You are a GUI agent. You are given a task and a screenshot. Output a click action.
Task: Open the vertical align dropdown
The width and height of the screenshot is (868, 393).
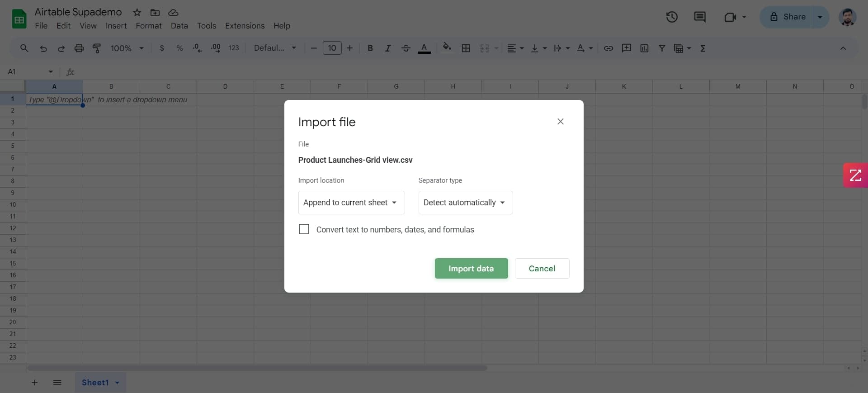(539, 48)
